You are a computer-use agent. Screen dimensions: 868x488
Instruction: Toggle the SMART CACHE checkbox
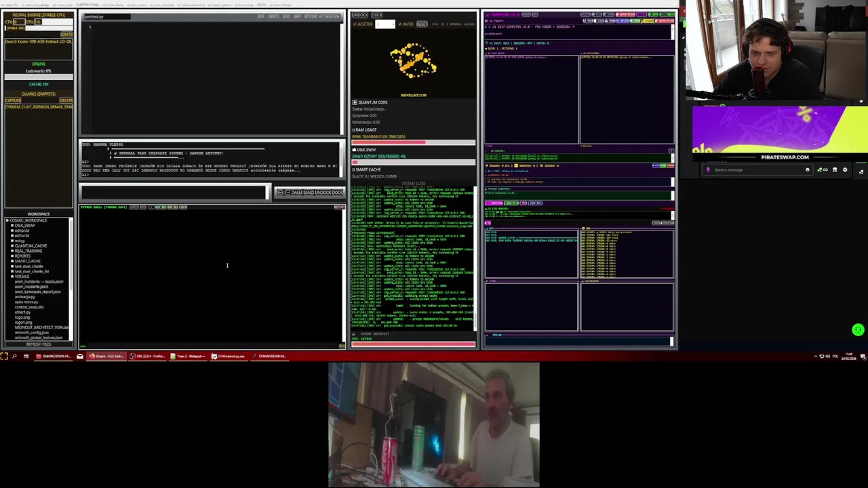354,169
